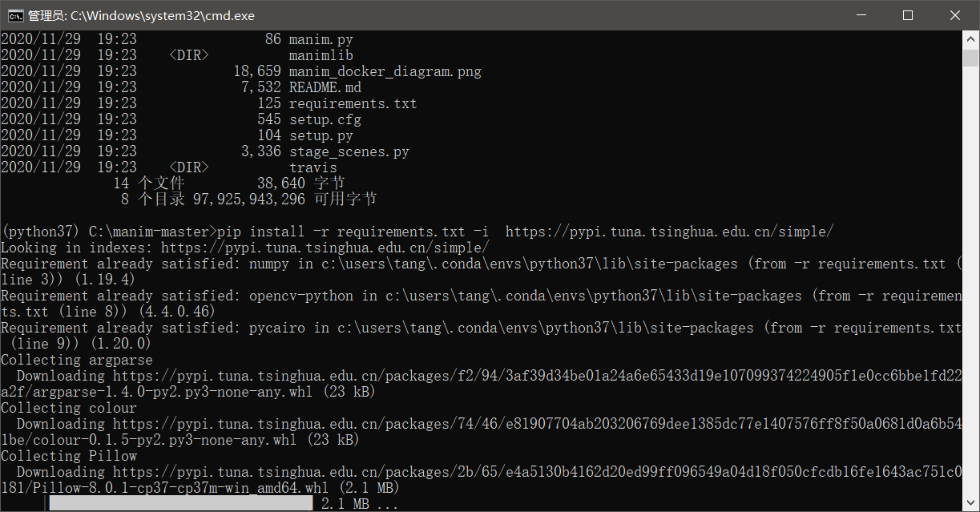Click the 3,336 file size value
Image resolution: width=980 pixels, height=512 pixels.
point(261,151)
